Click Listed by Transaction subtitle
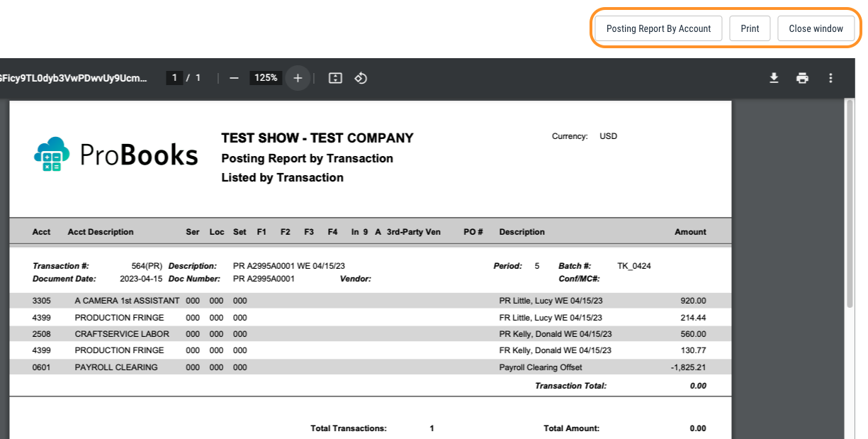This screenshot has width=868, height=439. [282, 177]
